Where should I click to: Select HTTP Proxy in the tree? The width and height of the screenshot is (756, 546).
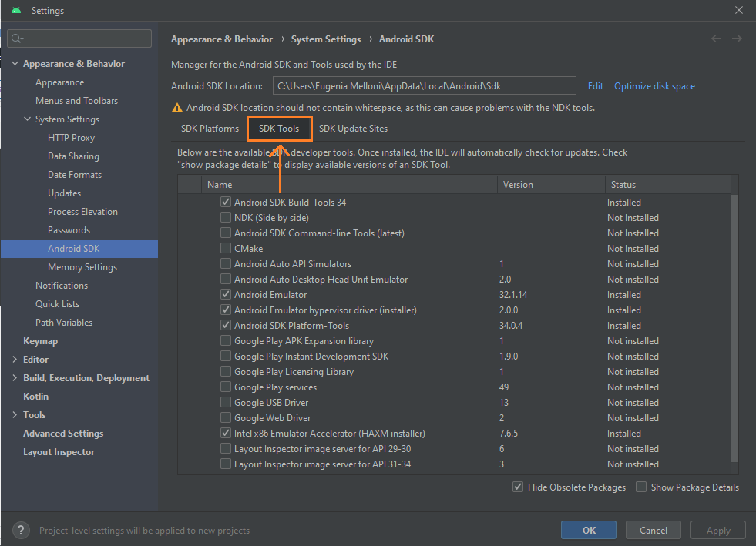pos(72,138)
